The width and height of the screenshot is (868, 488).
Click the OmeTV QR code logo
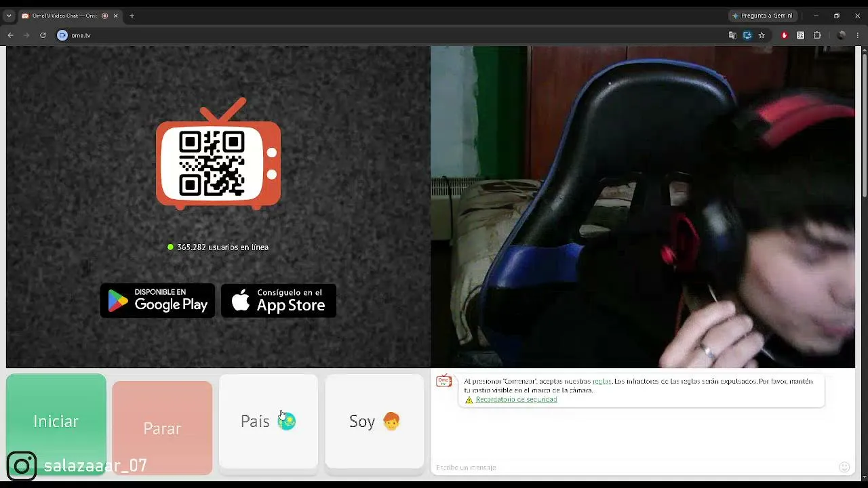click(218, 154)
